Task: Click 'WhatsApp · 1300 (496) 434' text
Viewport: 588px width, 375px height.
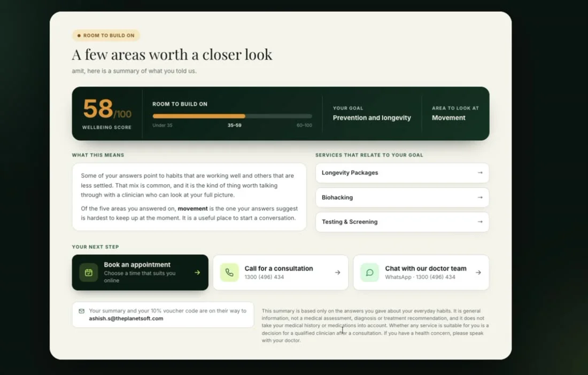Action: (x=420, y=277)
